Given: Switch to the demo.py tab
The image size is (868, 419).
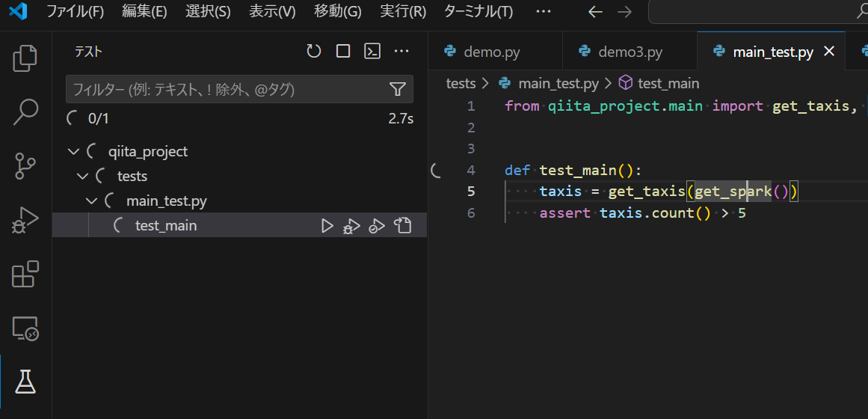Looking at the screenshot, I should coord(495,52).
